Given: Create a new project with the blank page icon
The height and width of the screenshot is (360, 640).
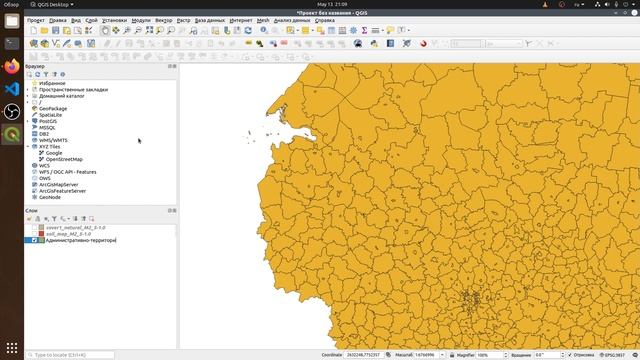Looking at the screenshot, I should (33, 31).
